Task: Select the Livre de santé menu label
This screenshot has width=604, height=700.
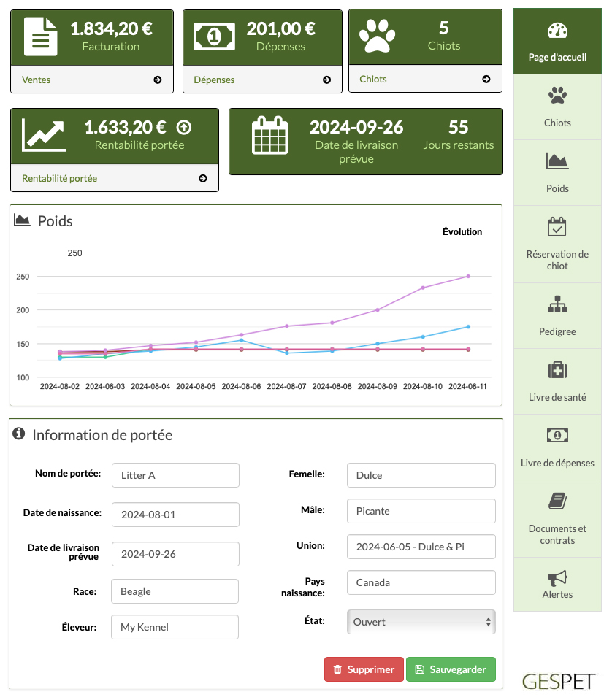Action: coord(557,397)
